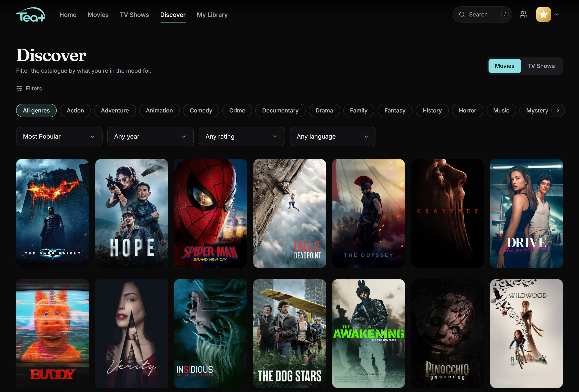The width and height of the screenshot is (579, 392).
Task: Select the Discover nav tab
Action: tap(173, 15)
